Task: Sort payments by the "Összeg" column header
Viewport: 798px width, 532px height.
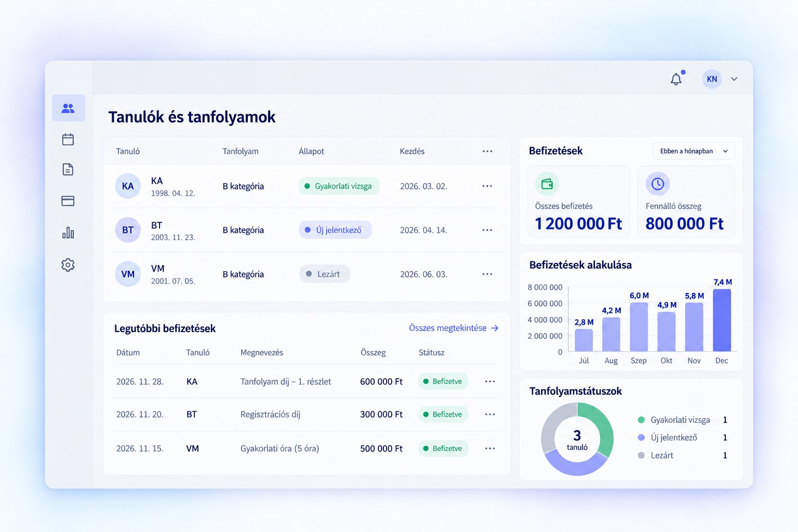Action: pyautogui.click(x=373, y=353)
